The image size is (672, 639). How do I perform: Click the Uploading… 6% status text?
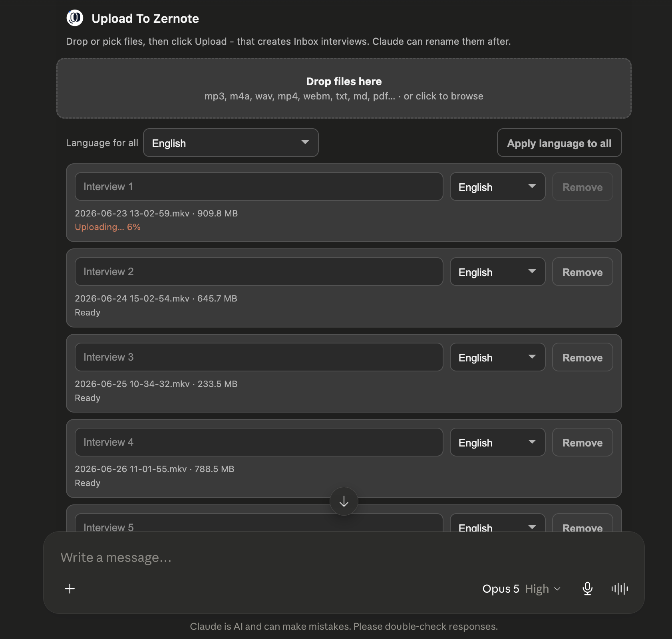coord(108,227)
